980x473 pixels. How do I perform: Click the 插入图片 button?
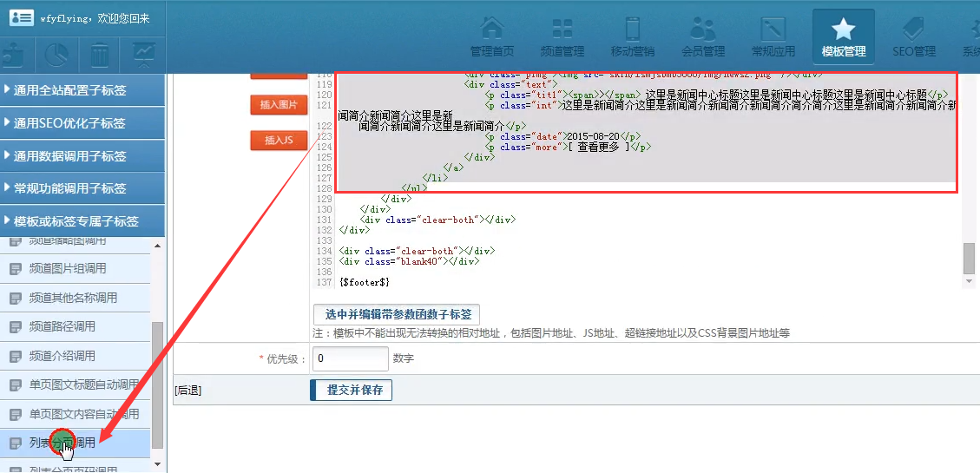tap(279, 105)
